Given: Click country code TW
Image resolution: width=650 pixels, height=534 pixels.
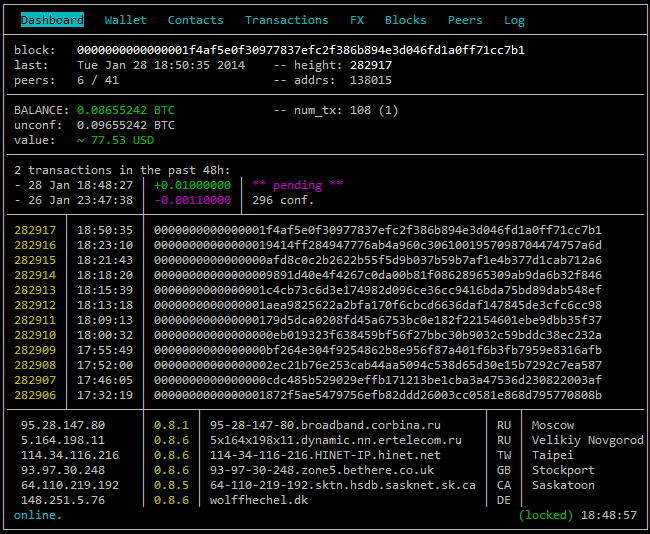Looking at the screenshot, I should tap(504, 455).
